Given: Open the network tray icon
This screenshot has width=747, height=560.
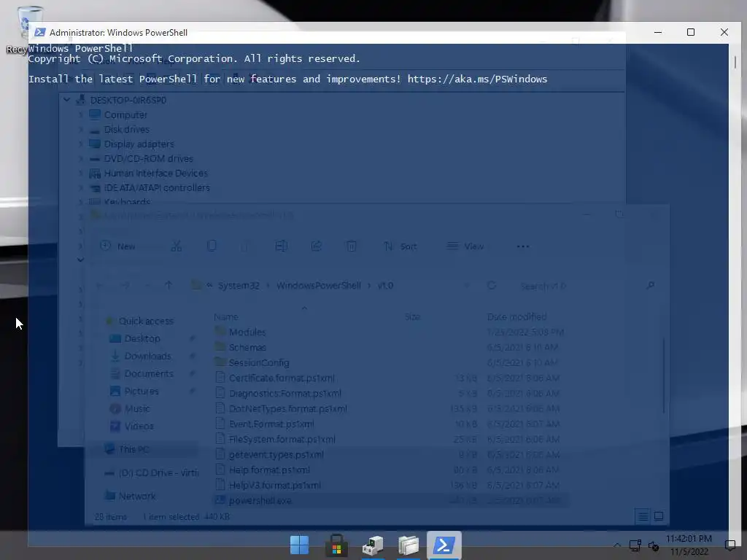Looking at the screenshot, I should 635,545.
